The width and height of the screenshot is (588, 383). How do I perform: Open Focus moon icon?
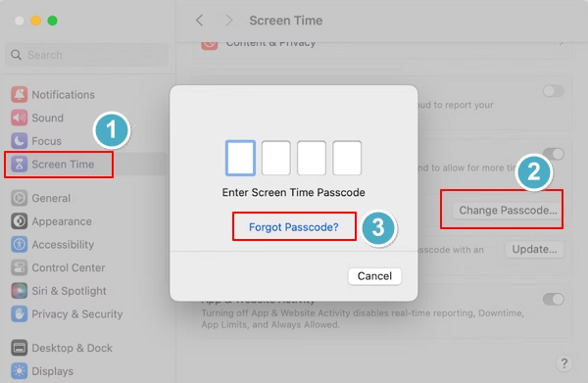[20, 141]
